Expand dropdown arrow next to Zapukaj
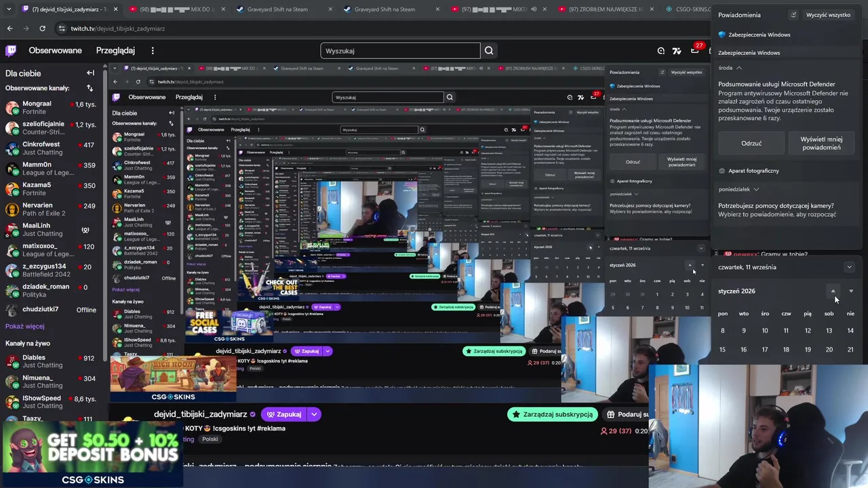This screenshot has height=488, width=868. pyautogui.click(x=314, y=414)
